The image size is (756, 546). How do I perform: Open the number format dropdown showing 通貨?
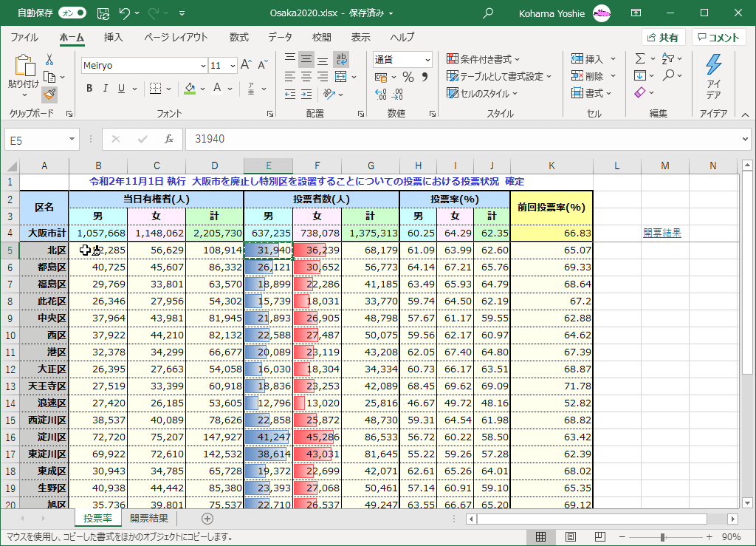coord(427,60)
